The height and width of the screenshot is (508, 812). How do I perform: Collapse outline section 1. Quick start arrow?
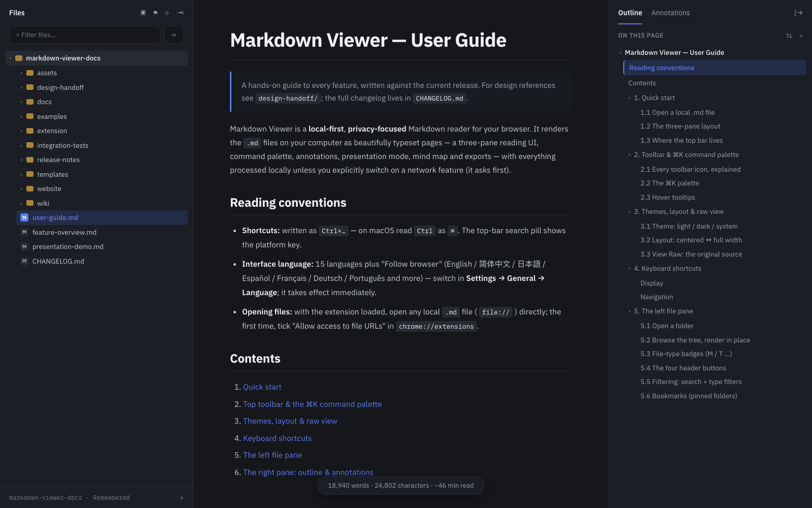point(629,98)
